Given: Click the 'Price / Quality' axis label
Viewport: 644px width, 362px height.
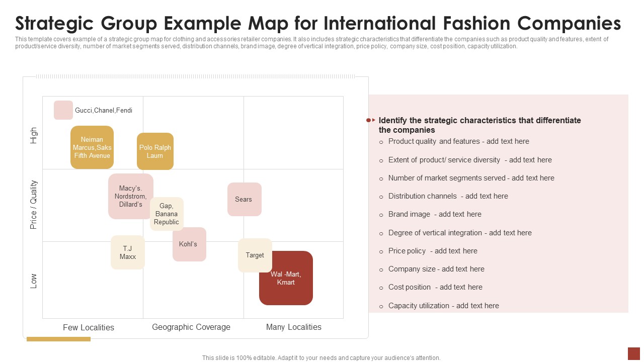Looking at the screenshot, I should tap(34, 205).
